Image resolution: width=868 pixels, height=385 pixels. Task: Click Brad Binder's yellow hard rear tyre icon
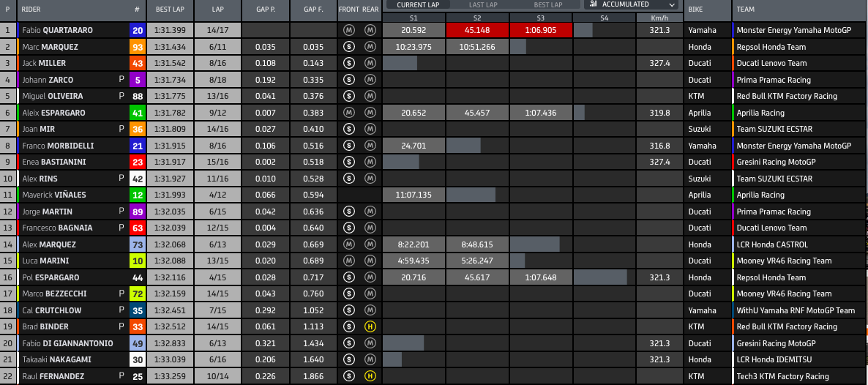tap(370, 327)
